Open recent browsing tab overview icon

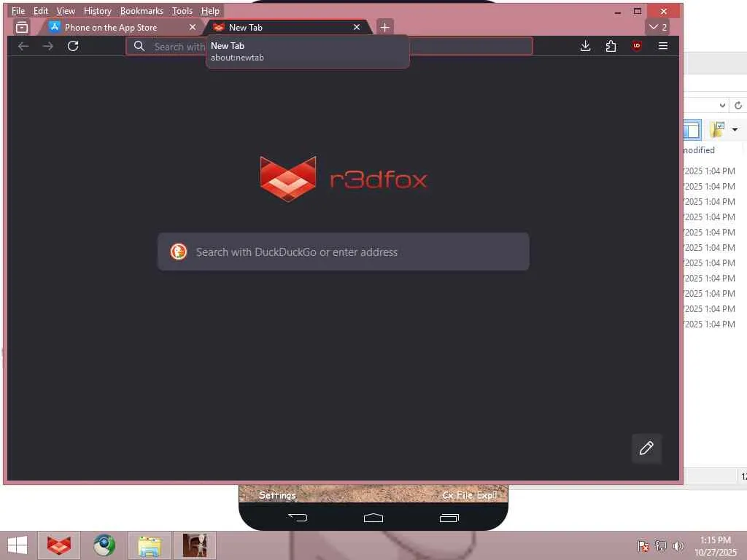[22, 27]
